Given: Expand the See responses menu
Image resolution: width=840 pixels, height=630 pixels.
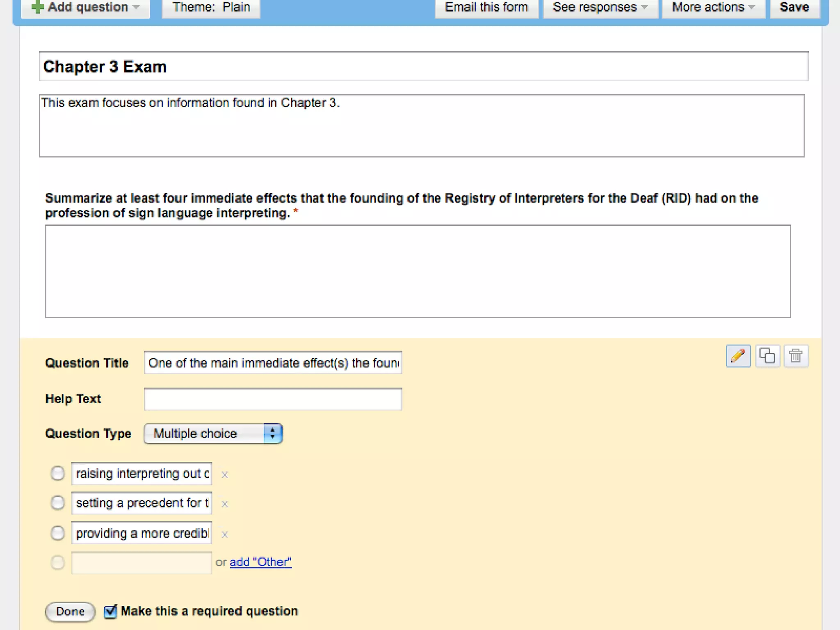Looking at the screenshot, I should tap(600, 7).
